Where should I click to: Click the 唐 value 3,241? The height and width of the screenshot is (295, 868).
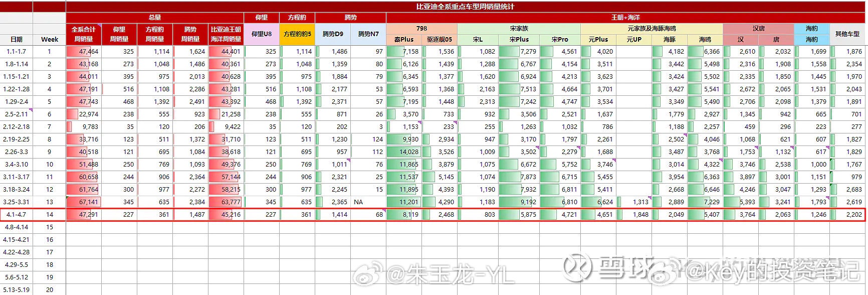pyautogui.click(x=776, y=202)
